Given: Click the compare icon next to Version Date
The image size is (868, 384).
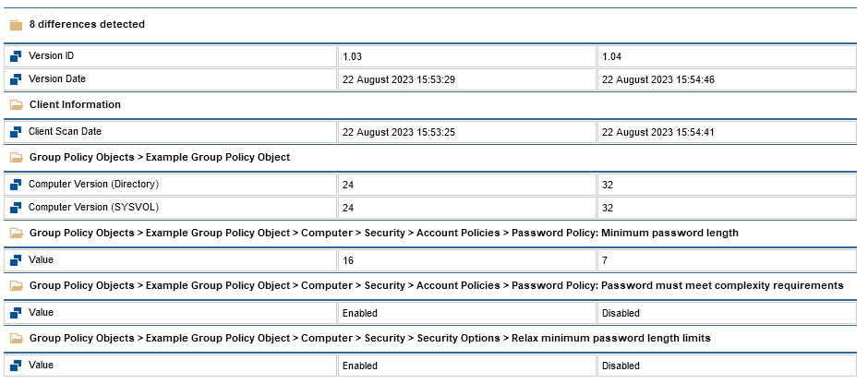Looking at the screenshot, I should point(16,79).
